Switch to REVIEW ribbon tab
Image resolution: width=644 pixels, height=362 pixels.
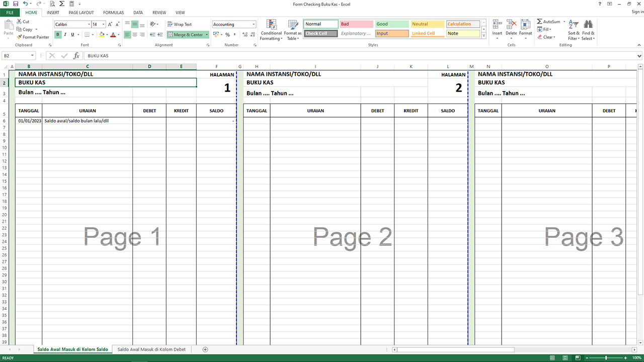tap(159, 13)
